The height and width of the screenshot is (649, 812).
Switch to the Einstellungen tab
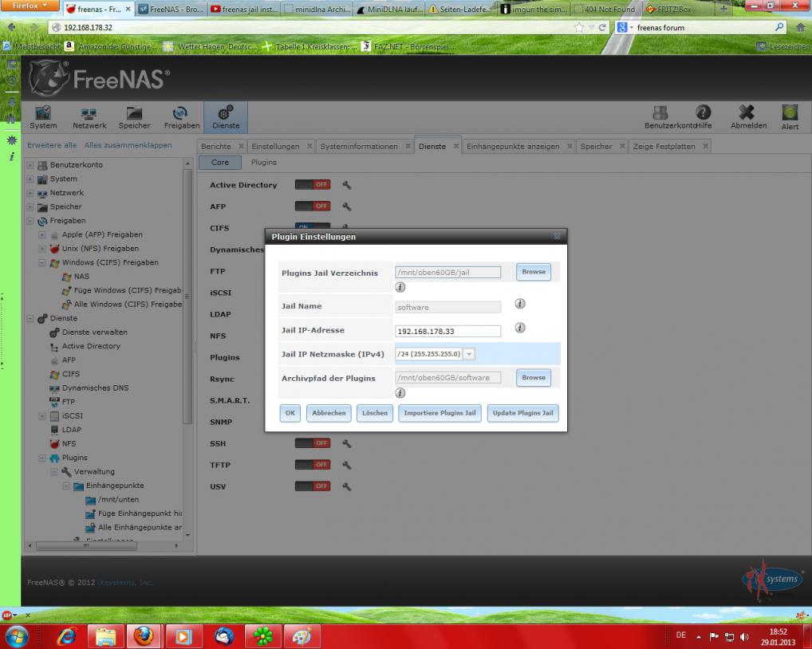[275, 147]
